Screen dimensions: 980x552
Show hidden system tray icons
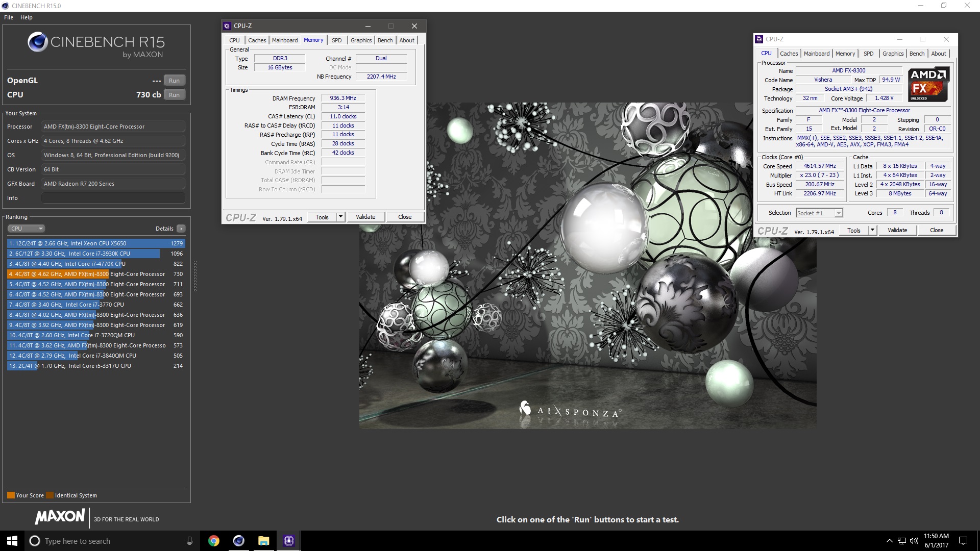pos(889,541)
